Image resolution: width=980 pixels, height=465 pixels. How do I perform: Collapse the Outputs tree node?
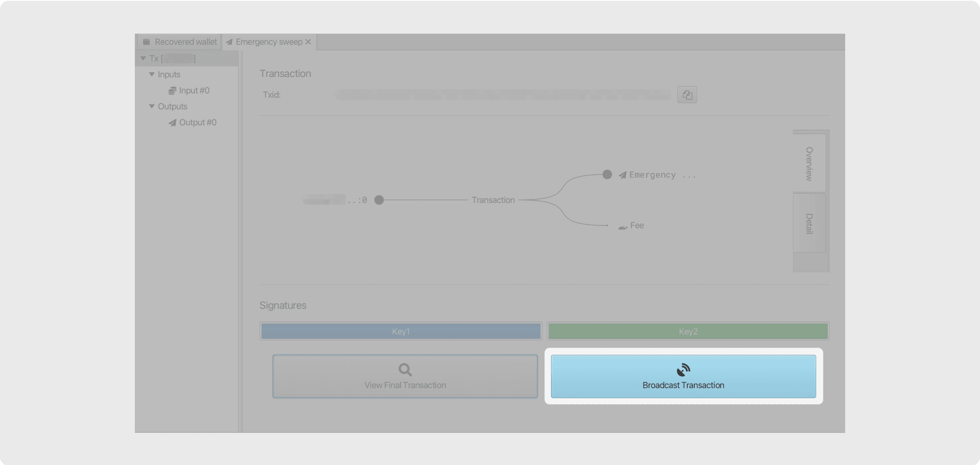point(152,106)
